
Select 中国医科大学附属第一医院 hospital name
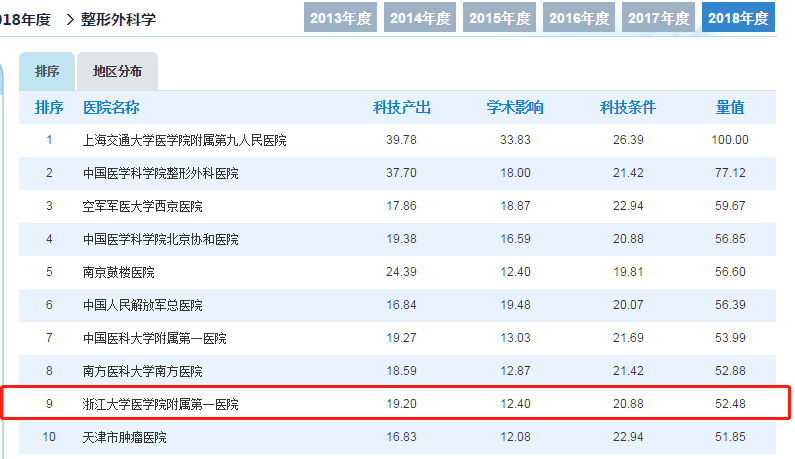155,338
